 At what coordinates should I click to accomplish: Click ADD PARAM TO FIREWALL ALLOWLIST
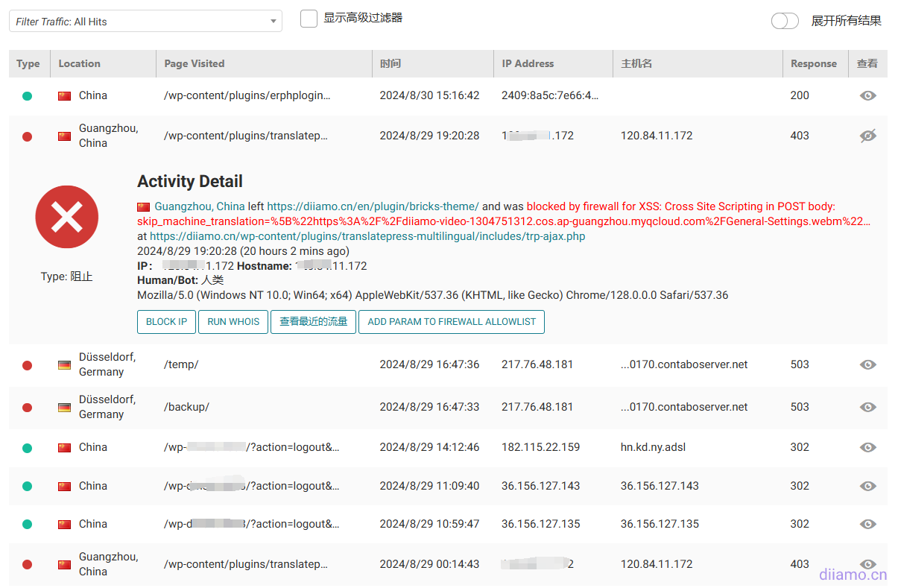(452, 322)
